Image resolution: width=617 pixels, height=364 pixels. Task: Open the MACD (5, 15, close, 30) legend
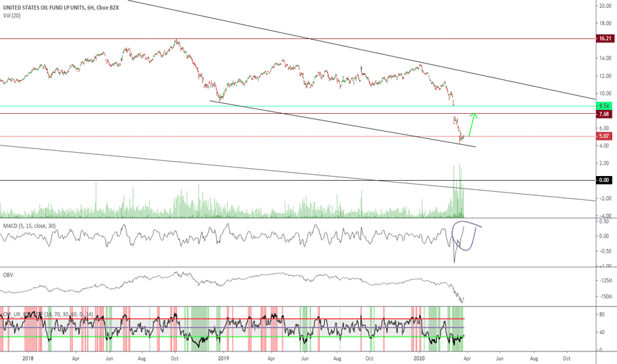point(29,226)
